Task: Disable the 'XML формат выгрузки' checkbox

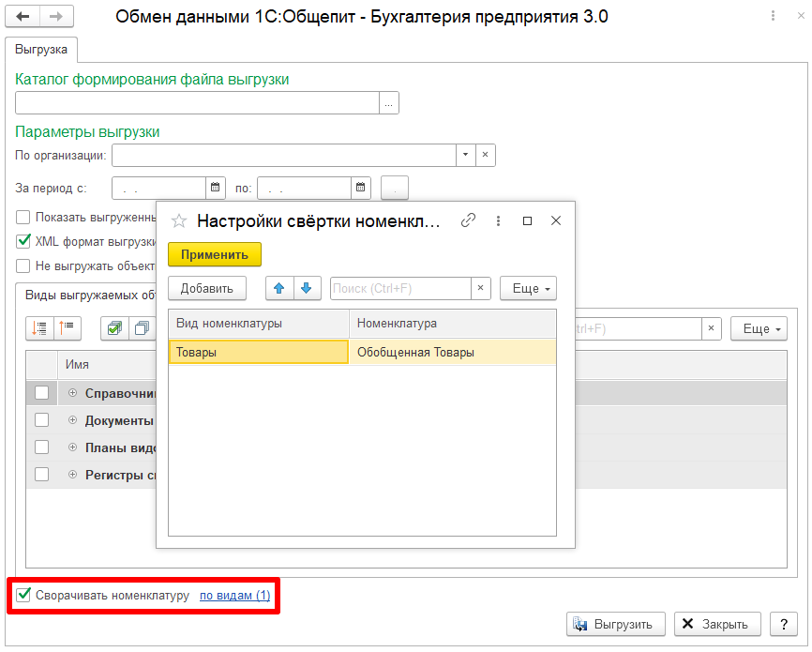Action: [x=23, y=240]
